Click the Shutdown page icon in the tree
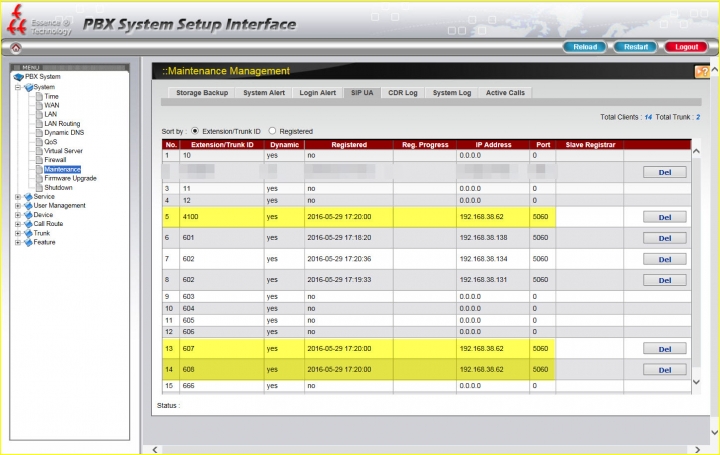 pos(39,187)
